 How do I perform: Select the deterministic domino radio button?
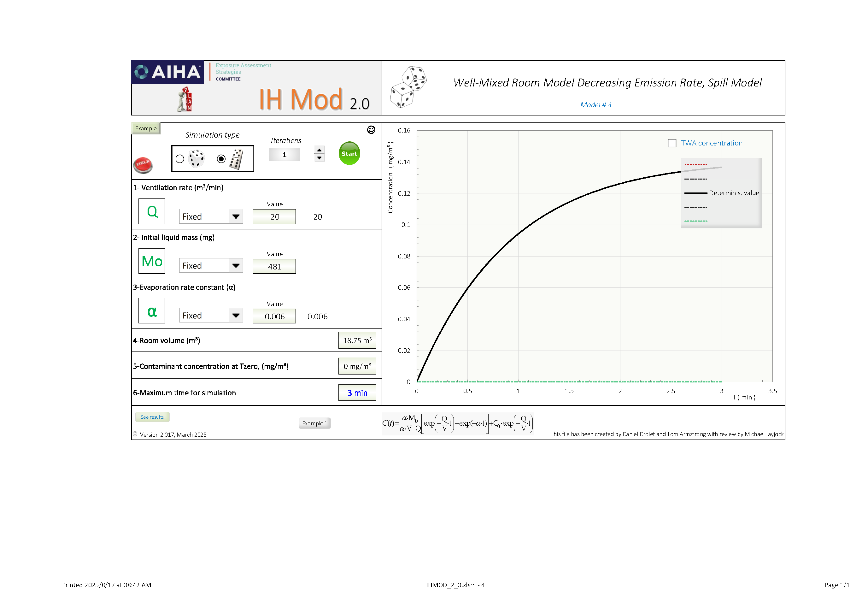pyautogui.click(x=221, y=159)
